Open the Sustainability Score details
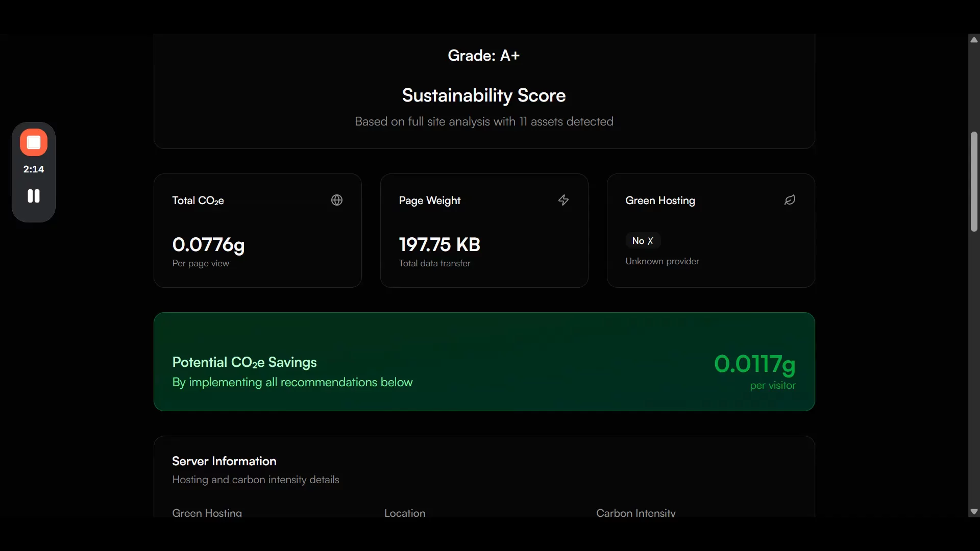 [483, 95]
